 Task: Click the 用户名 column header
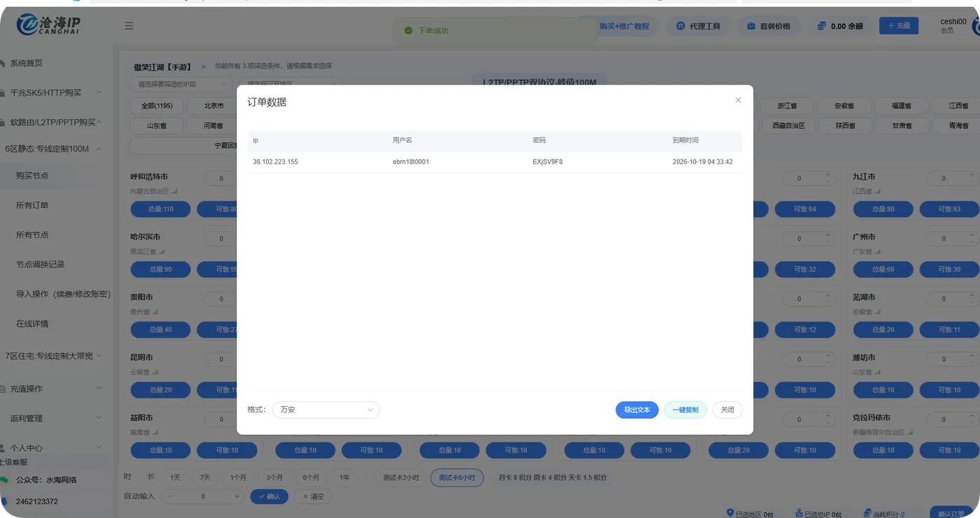click(402, 141)
